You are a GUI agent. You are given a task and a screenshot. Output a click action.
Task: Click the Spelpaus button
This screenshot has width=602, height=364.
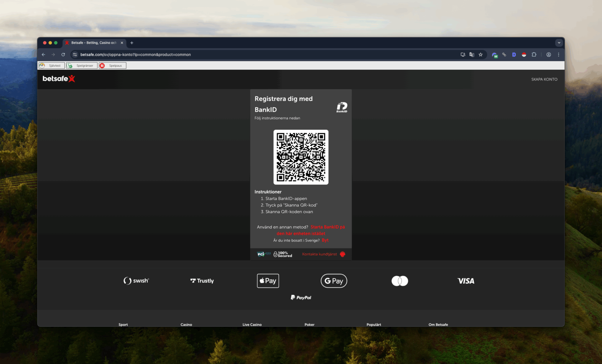(x=112, y=66)
